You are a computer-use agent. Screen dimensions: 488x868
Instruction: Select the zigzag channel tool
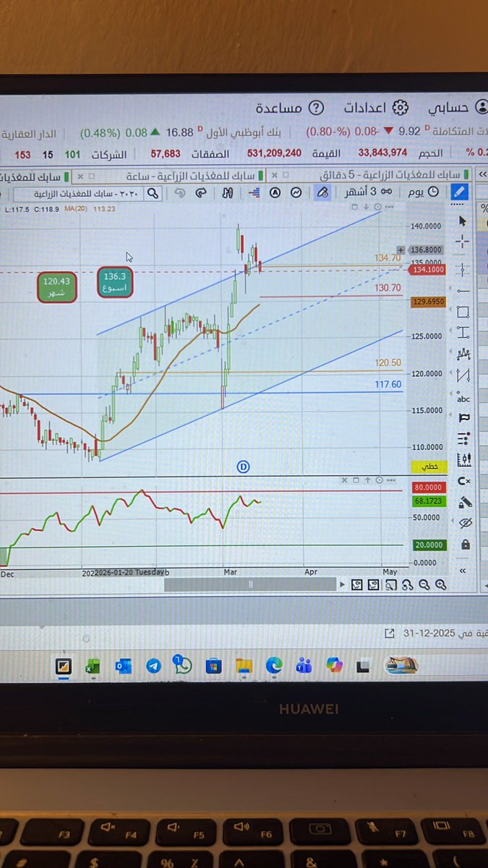tap(463, 375)
